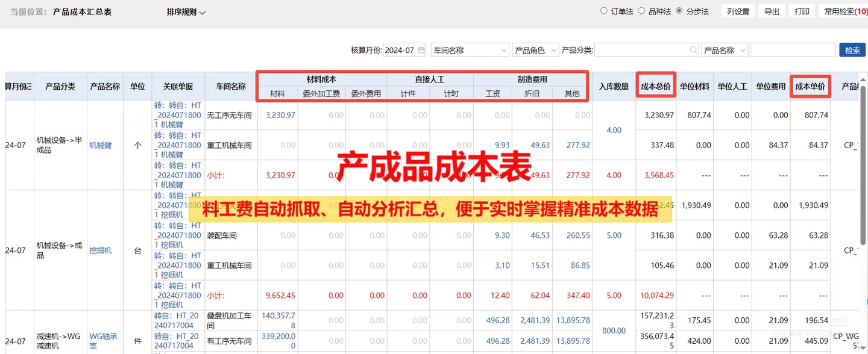Click the 计件 sub-column header
Viewport: 868px width, 354px height.
point(408,93)
